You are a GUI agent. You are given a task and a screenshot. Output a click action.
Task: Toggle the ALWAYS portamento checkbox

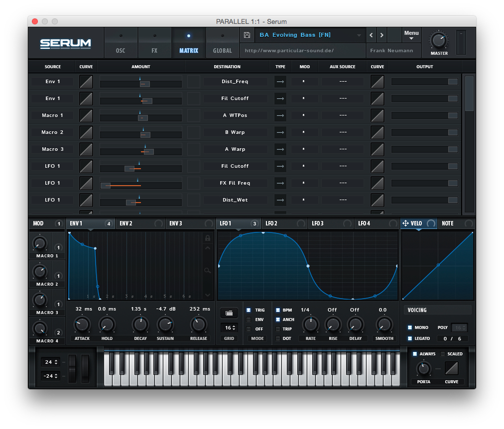415,354
